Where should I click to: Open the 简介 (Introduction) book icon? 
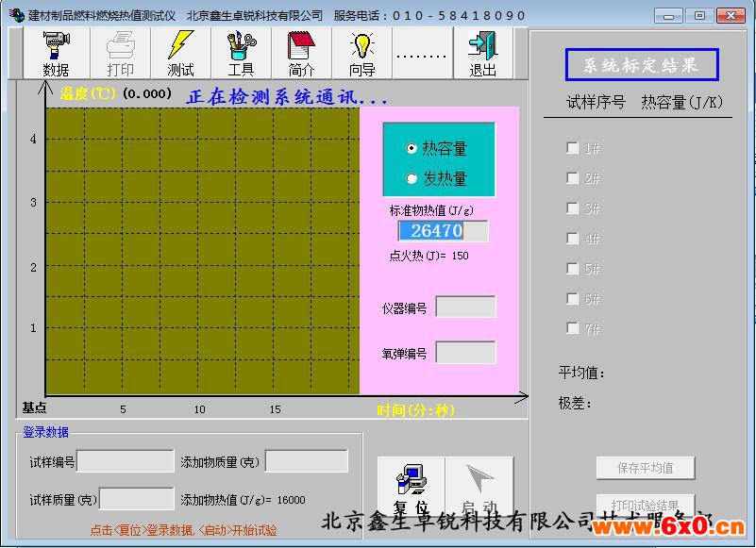(x=301, y=53)
